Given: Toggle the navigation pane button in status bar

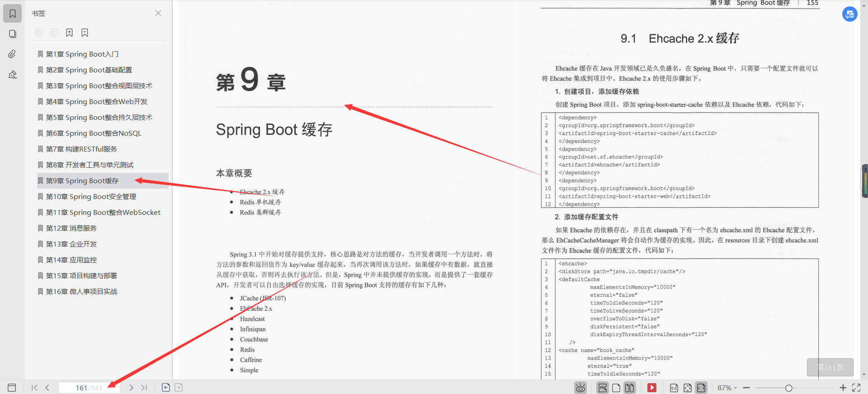Looking at the screenshot, I should tap(12, 388).
